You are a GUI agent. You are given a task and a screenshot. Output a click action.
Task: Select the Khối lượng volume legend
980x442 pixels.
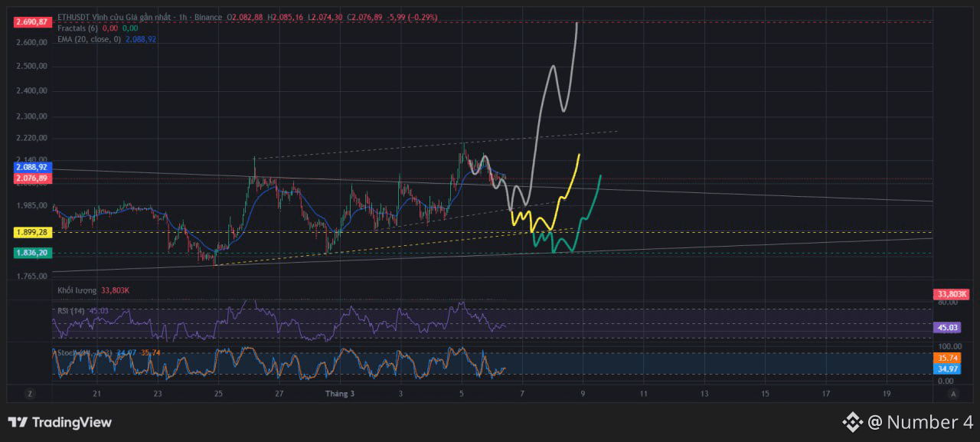coord(77,290)
